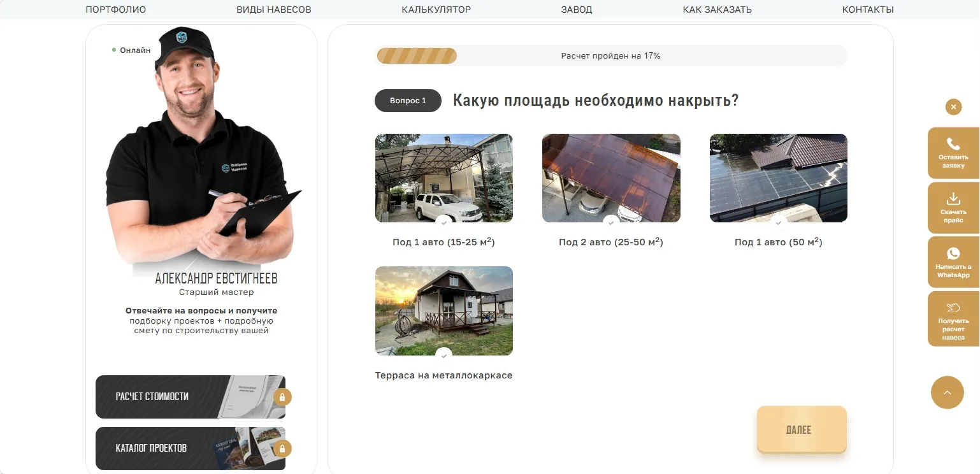Go to 'Контакты' in the top menu
The width and height of the screenshot is (980, 474).
tap(868, 10)
